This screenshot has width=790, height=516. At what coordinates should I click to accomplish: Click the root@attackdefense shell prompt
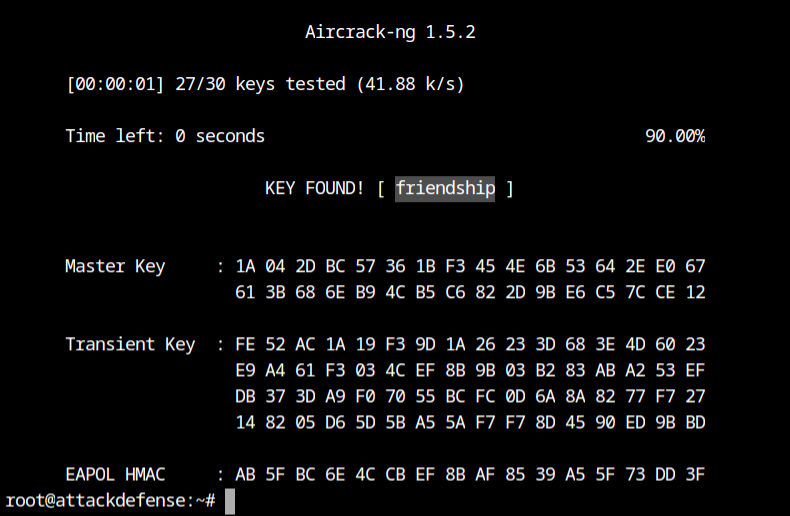coord(110,499)
